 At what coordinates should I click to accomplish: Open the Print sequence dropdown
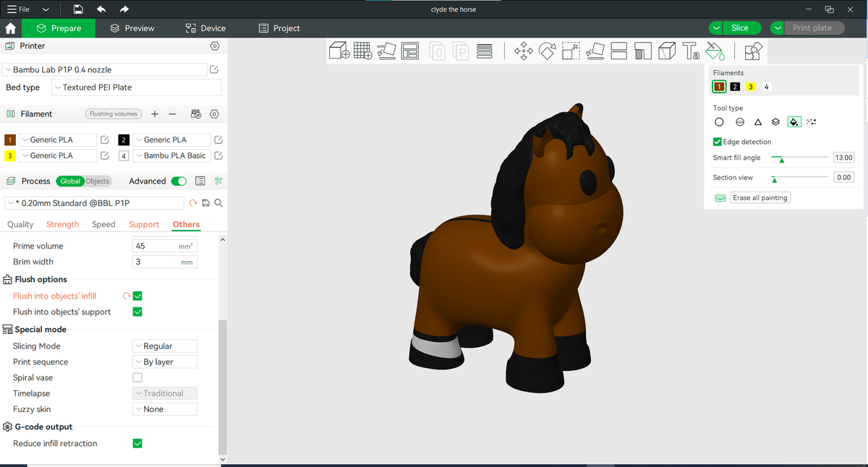(x=165, y=361)
